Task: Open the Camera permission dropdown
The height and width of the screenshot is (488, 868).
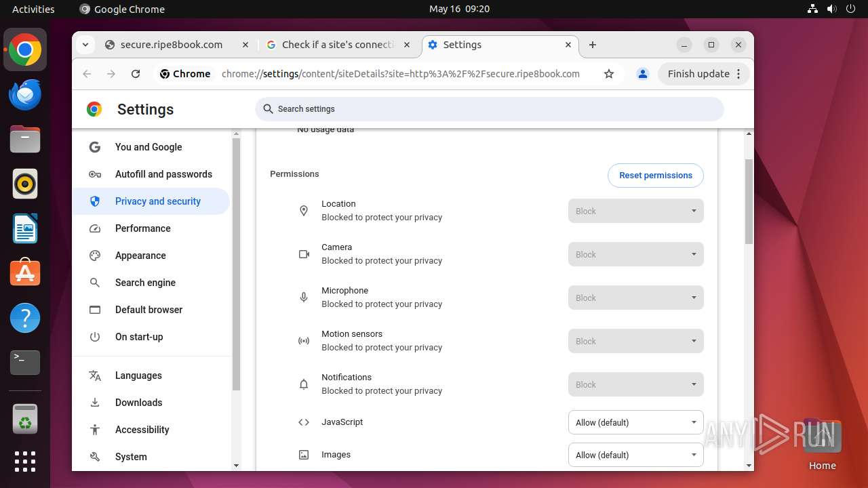Action: (x=636, y=254)
